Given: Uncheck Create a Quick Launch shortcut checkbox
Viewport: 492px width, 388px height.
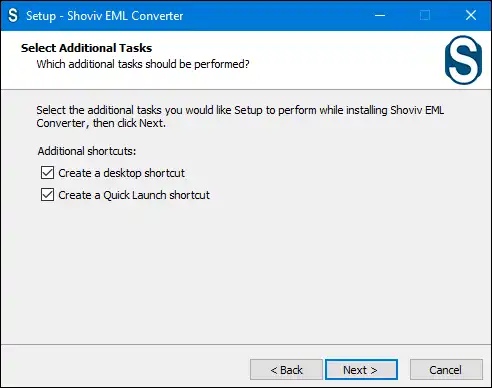Looking at the screenshot, I should (x=47, y=195).
